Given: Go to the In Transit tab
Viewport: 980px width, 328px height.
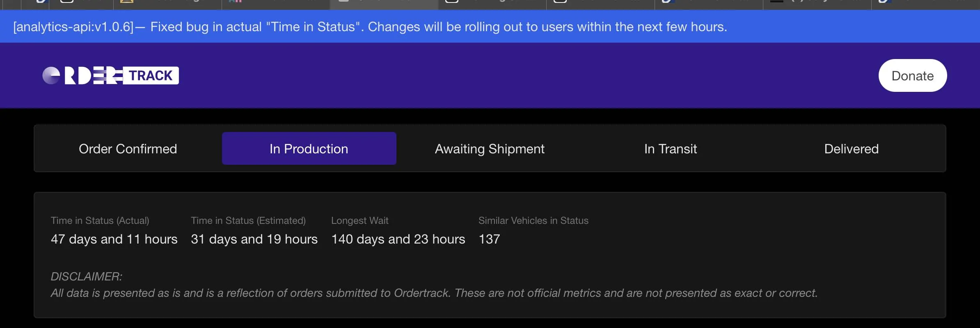Looking at the screenshot, I should 670,149.
